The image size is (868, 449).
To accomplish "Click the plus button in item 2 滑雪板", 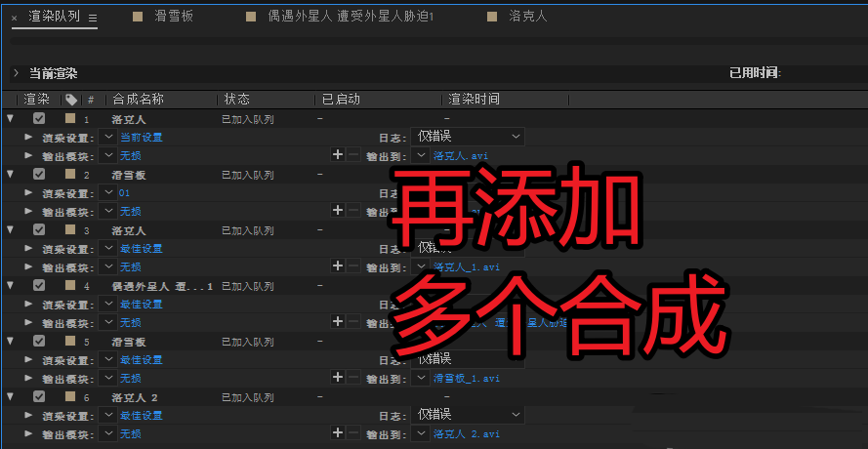I will [x=337, y=211].
